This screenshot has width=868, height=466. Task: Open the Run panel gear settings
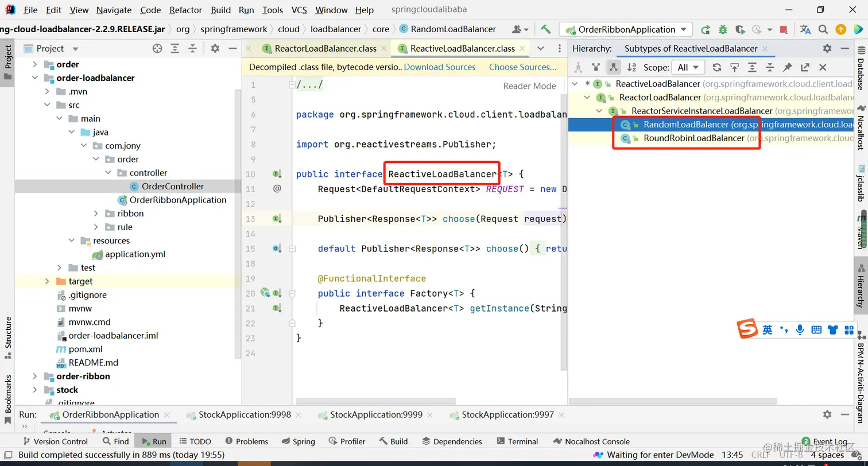tap(827, 414)
